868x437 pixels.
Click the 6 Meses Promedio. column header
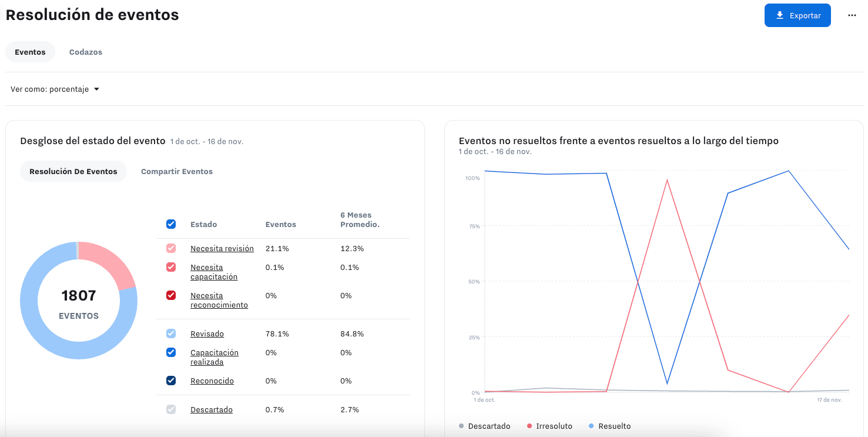[x=360, y=219]
